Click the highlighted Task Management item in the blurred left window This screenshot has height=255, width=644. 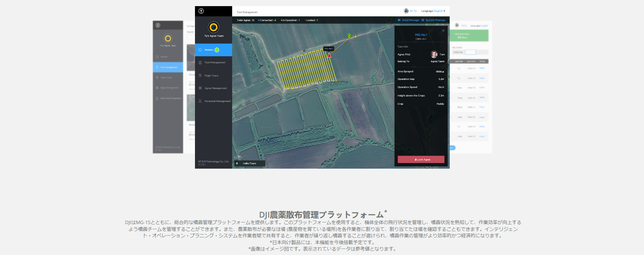pyautogui.click(x=168, y=67)
